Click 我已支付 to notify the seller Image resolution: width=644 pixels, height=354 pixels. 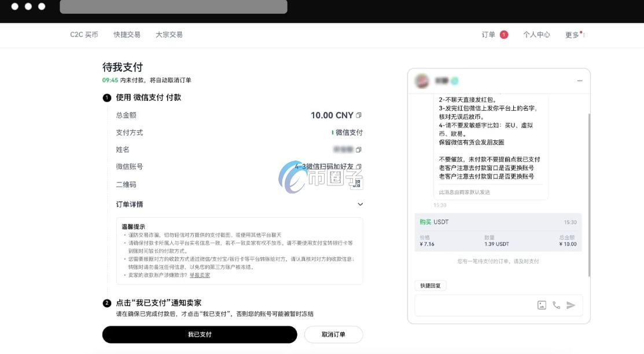click(200, 334)
